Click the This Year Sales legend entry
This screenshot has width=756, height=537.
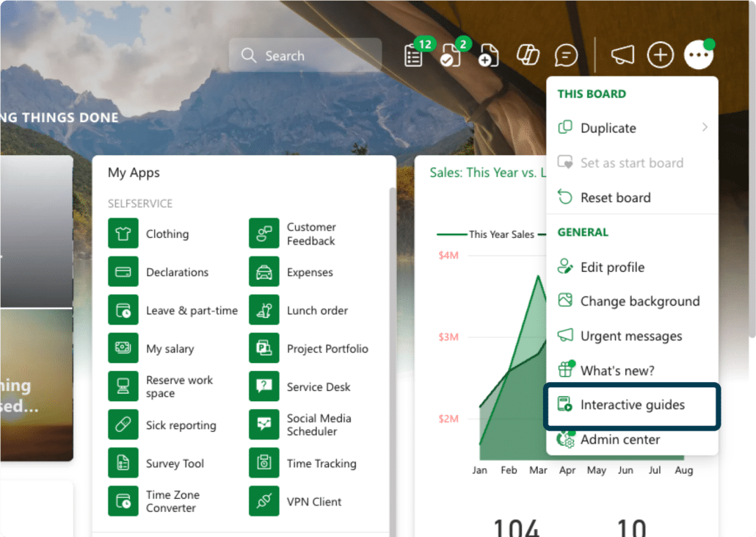coord(485,234)
